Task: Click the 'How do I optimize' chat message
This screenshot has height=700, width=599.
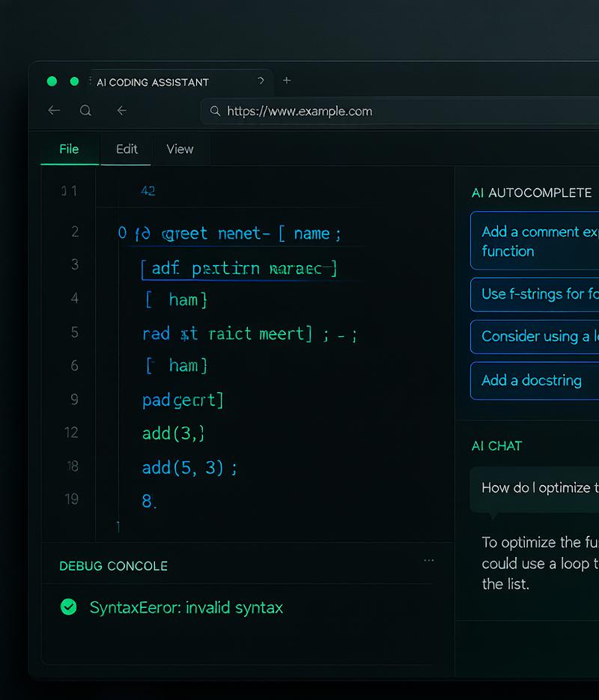Action: [x=535, y=489]
